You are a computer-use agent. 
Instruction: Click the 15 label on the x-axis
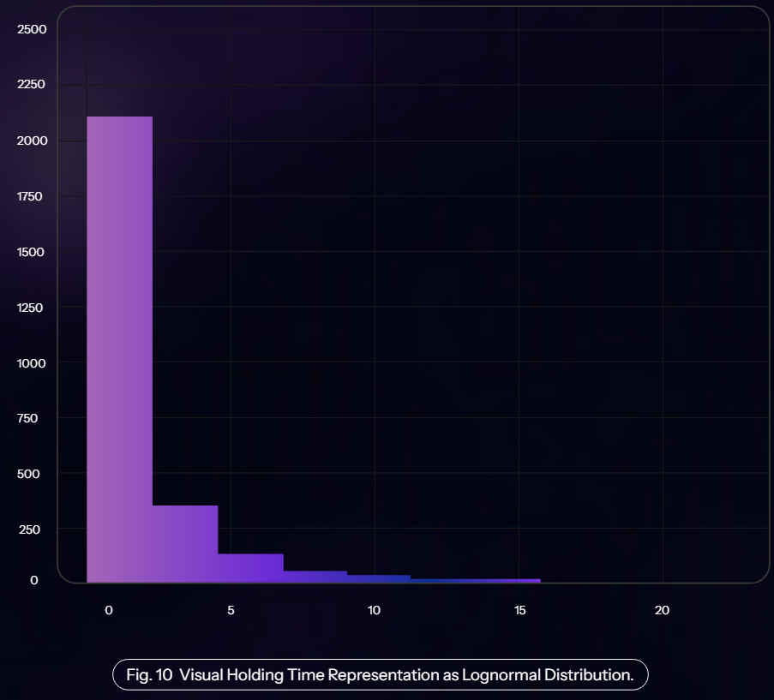[519, 610]
